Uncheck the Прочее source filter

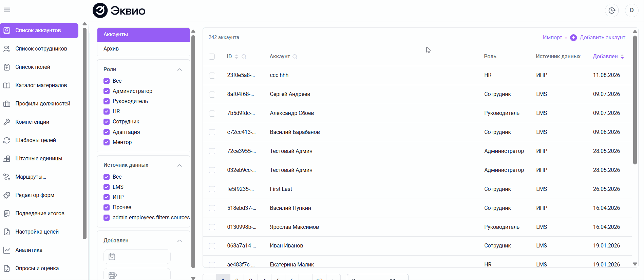(x=107, y=207)
